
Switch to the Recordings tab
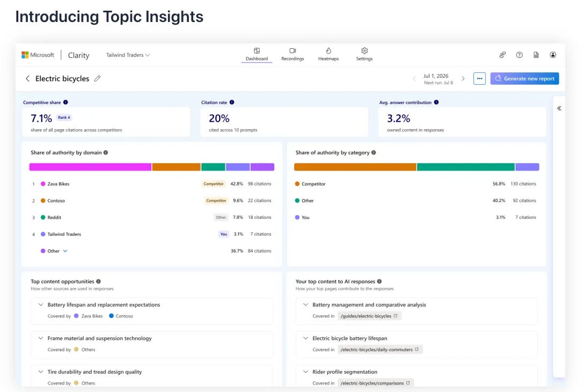coord(293,54)
